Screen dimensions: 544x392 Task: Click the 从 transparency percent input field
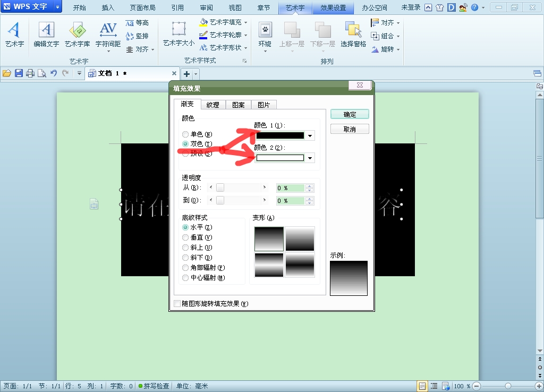tap(291, 188)
